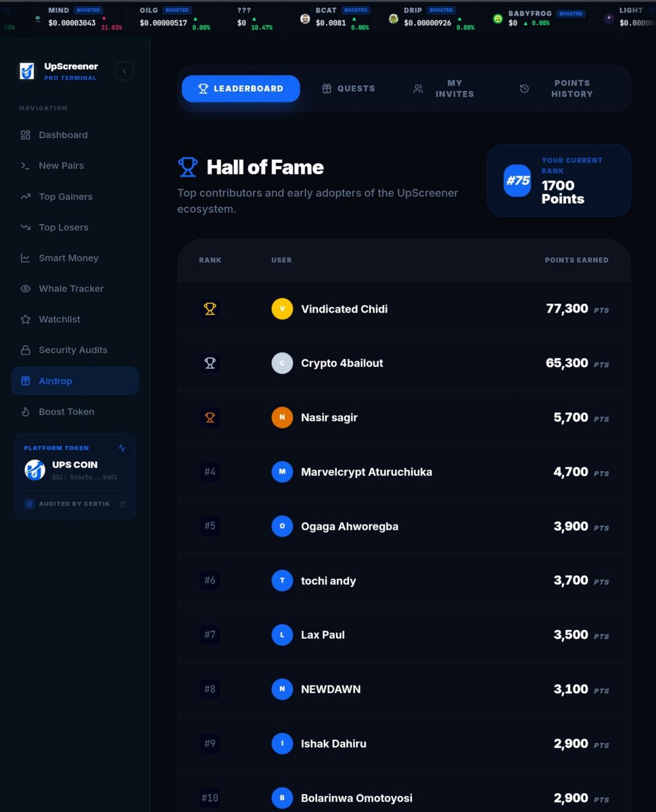Viewport: 656px width, 812px height.
Task: Click the Certik shield icon
Action: pos(29,504)
